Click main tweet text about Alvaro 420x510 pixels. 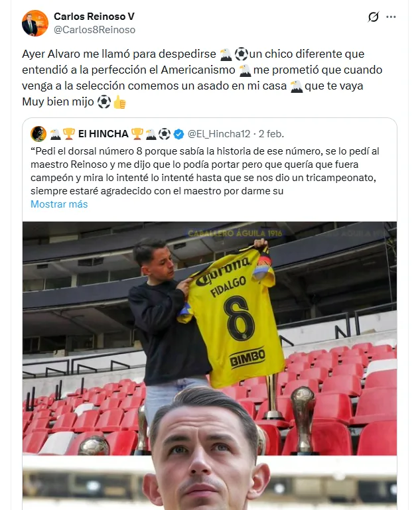click(202, 78)
